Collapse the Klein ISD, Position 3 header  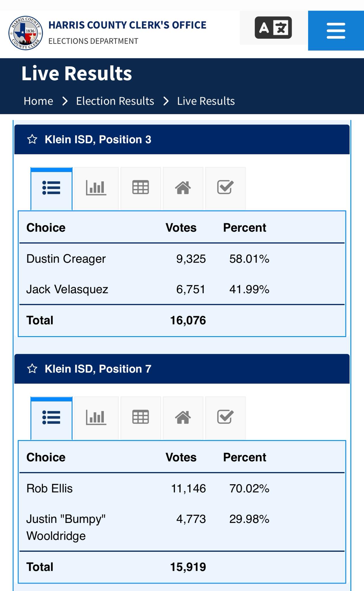pos(182,139)
